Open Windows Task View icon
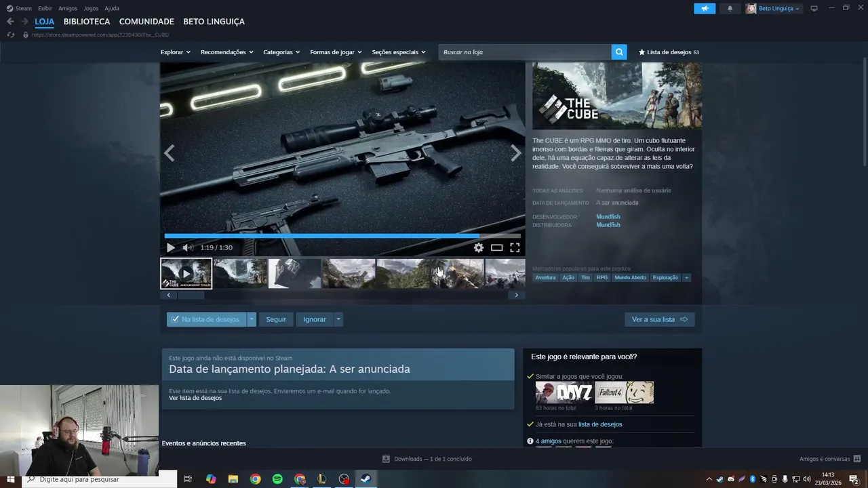Viewport: 868px width, 488px height. point(188,479)
